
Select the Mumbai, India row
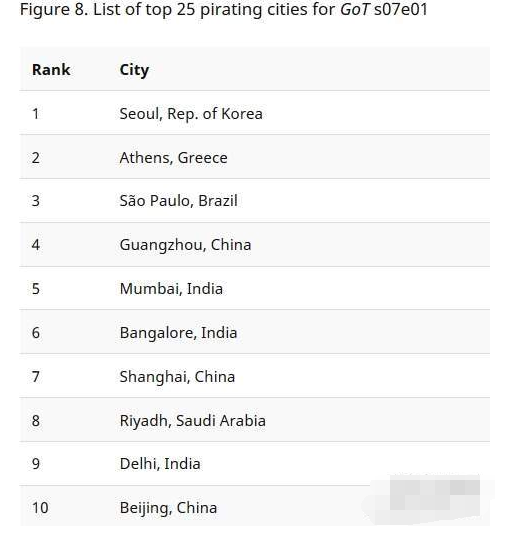coord(255,289)
